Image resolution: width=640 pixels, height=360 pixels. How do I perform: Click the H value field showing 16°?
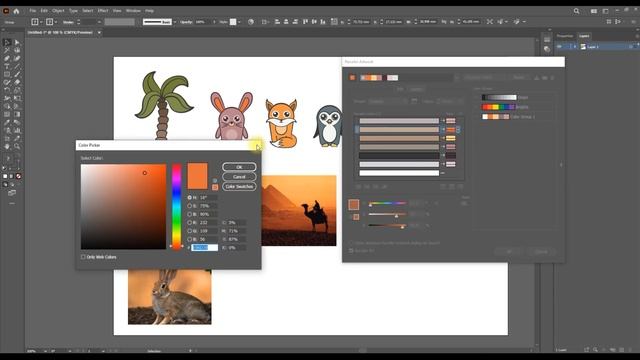click(x=208, y=198)
